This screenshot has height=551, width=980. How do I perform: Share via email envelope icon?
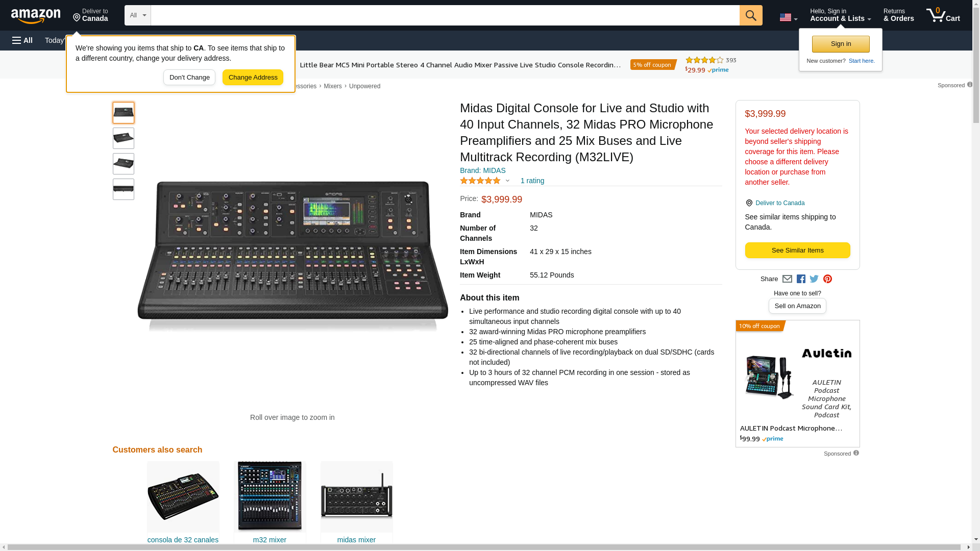[787, 279]
